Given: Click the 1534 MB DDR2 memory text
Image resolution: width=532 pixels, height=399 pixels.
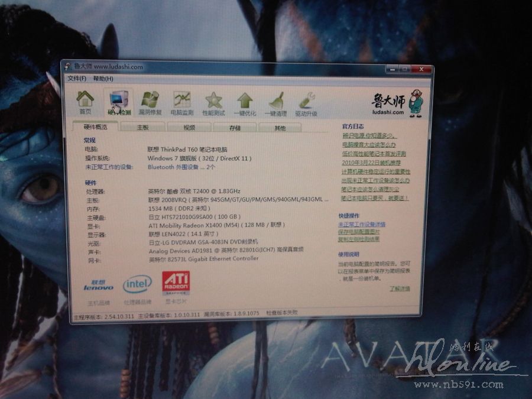Looking at the screenshot, I should click(x=179, y=208).
